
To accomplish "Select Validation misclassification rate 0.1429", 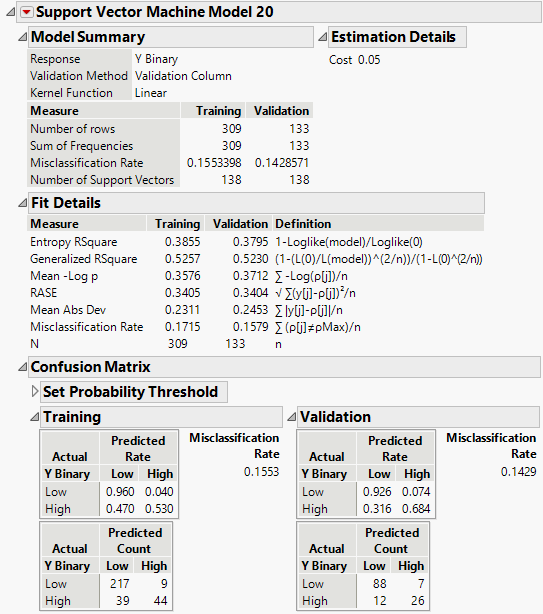I will [518, 472].
